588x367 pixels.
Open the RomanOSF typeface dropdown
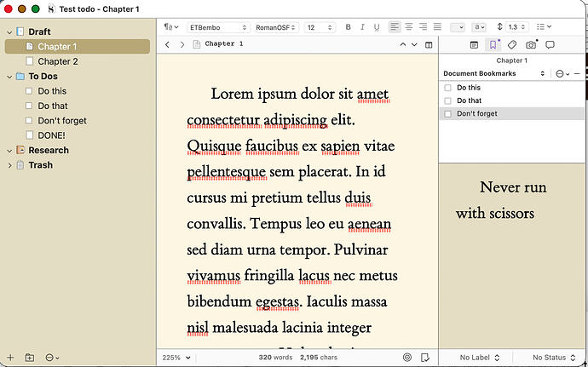coord(277,27)
